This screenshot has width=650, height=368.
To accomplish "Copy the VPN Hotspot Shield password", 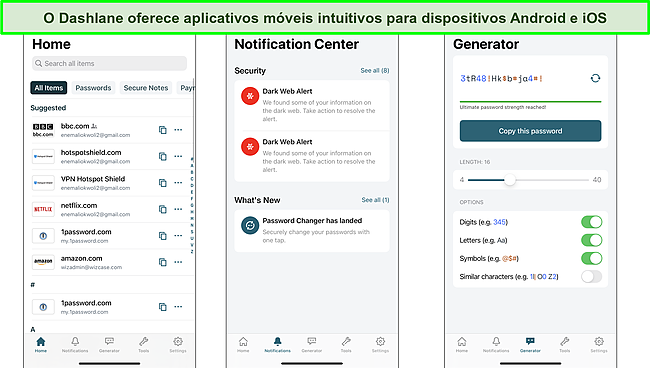I will pyautogui.click(x=162, y=183).
